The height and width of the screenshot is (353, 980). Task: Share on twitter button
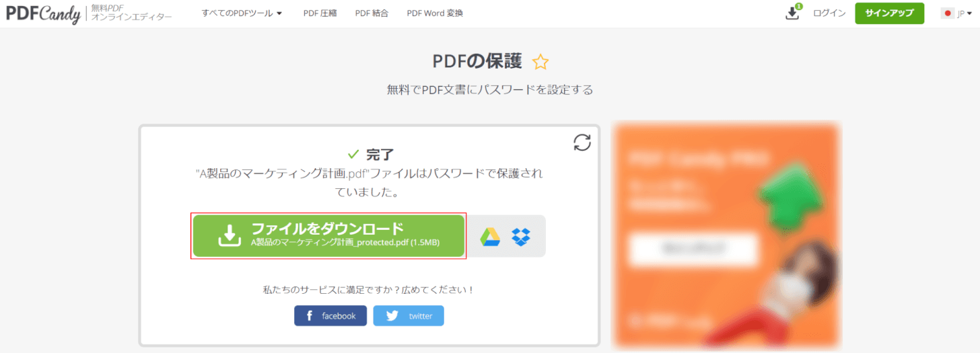pos(409,315)
